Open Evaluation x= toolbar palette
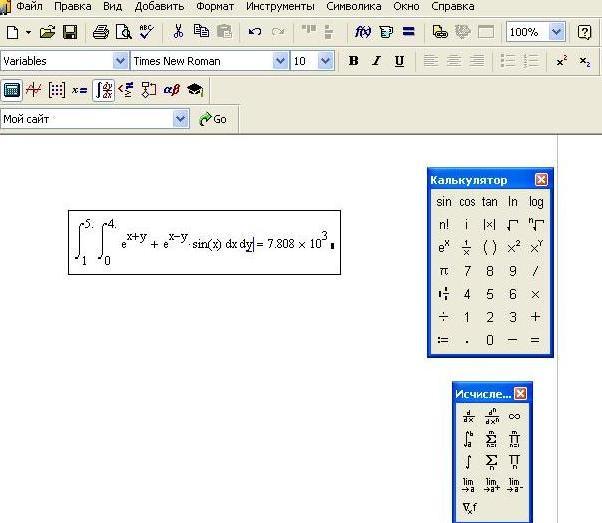602x523 pixels. pos(79,90)
